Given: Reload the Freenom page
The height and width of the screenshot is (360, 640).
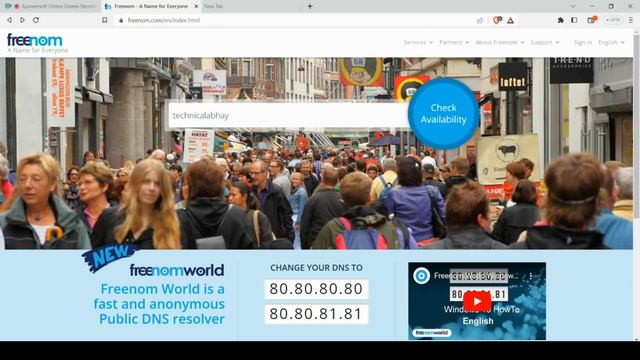Looking at the screenshot, I should click(36, 20).
